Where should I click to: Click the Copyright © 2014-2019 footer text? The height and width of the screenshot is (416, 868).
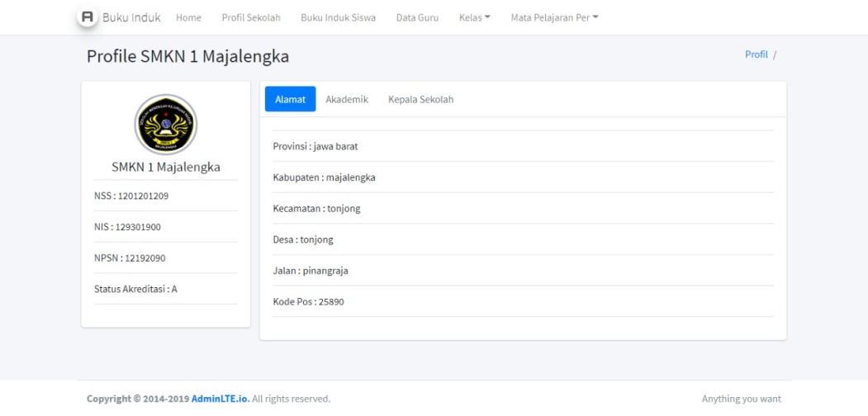click(138, 399)
